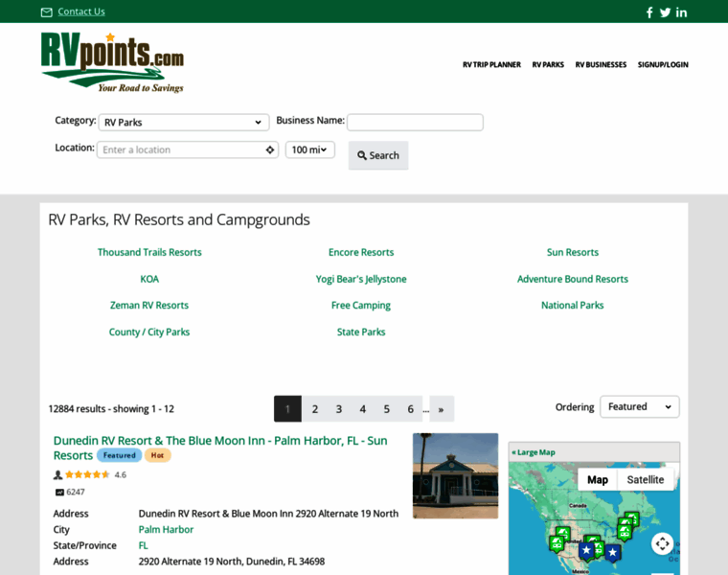
Task: Go to results page 6
Action: point(410,408)
